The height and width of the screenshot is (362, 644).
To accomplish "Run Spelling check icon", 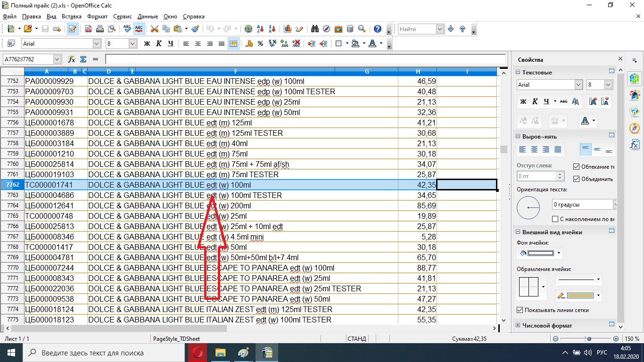I will tap(127, 29).
